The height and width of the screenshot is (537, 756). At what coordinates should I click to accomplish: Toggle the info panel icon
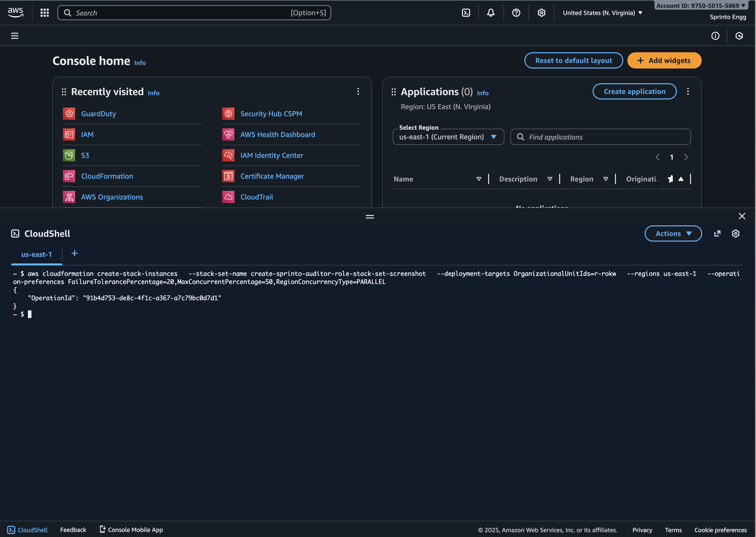point(715,36)
